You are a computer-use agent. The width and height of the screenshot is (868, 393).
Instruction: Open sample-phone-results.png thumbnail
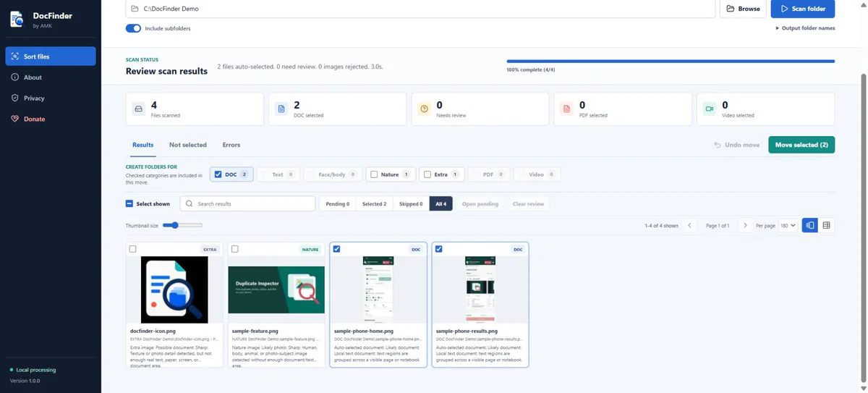point(480,290)
